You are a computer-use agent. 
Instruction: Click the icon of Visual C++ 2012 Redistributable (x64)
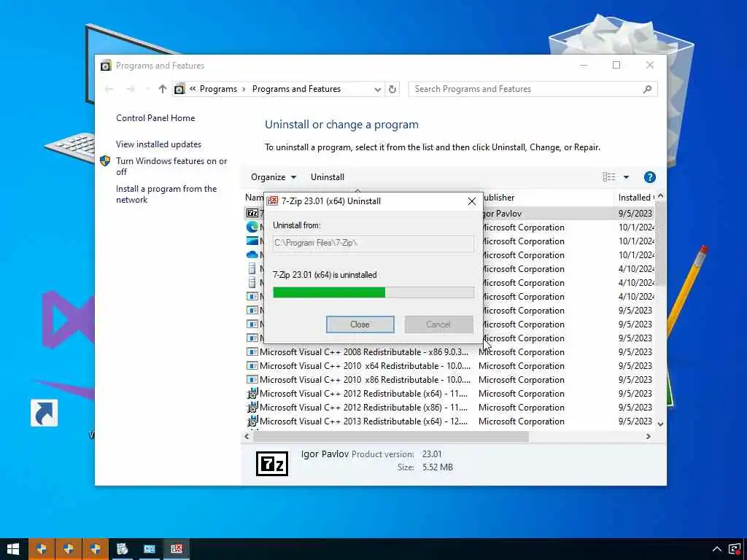pyautogui.click(x=252, y=394)
